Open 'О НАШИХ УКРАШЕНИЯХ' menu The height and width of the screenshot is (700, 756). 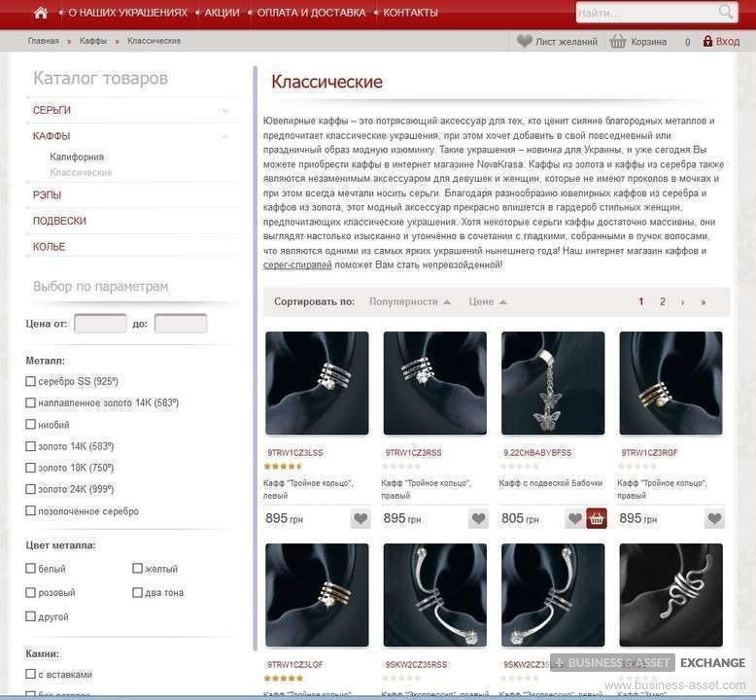127,13
